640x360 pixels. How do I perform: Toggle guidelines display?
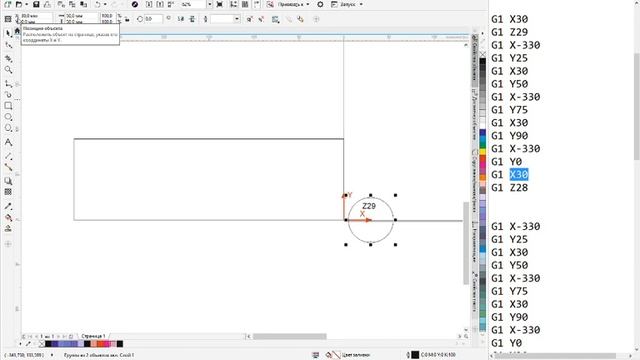(x=257, y=4)
